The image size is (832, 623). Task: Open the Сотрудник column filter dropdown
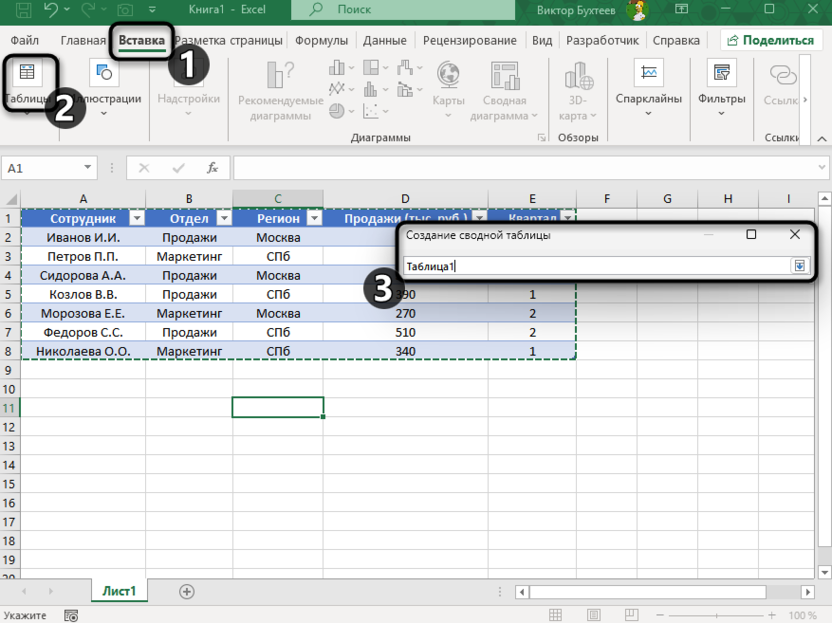136,218
